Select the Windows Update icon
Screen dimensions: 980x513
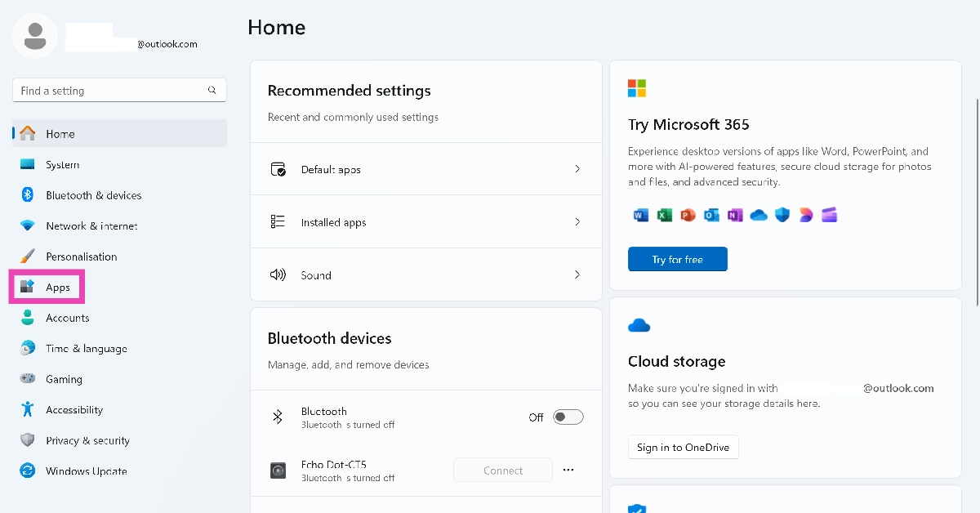click(x=26, y=471)
